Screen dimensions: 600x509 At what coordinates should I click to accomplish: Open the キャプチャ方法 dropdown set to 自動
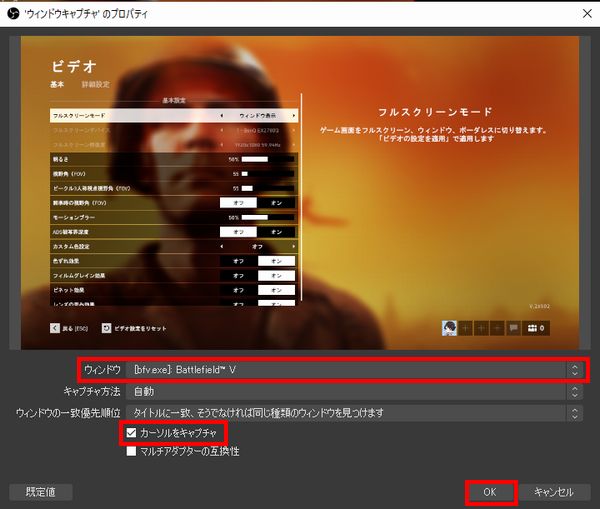click(x=354, y=392)
